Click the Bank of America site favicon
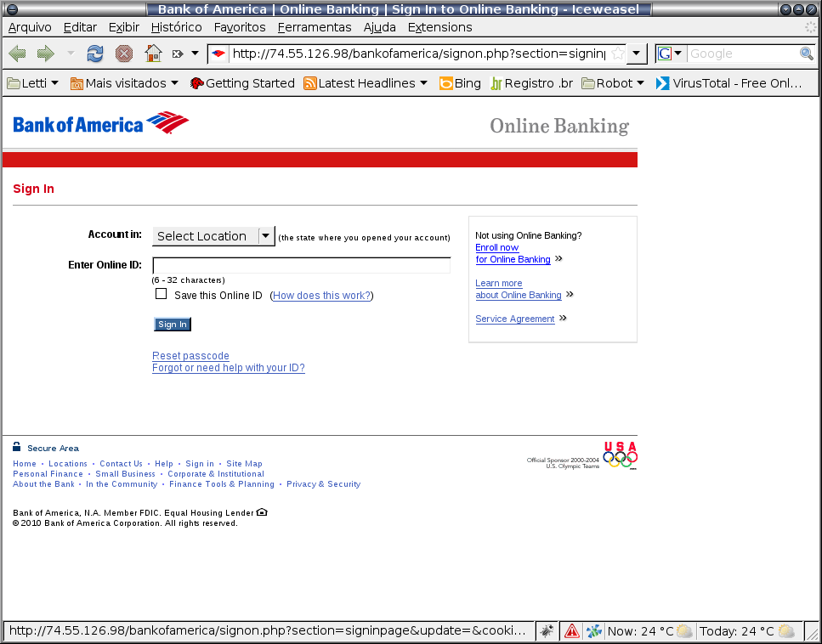 [218, 54]
